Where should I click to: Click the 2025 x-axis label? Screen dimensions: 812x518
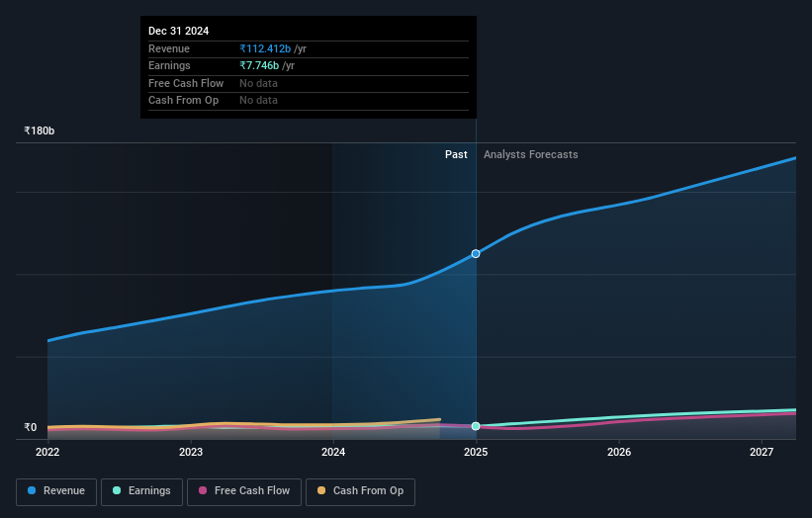[476, 452]
